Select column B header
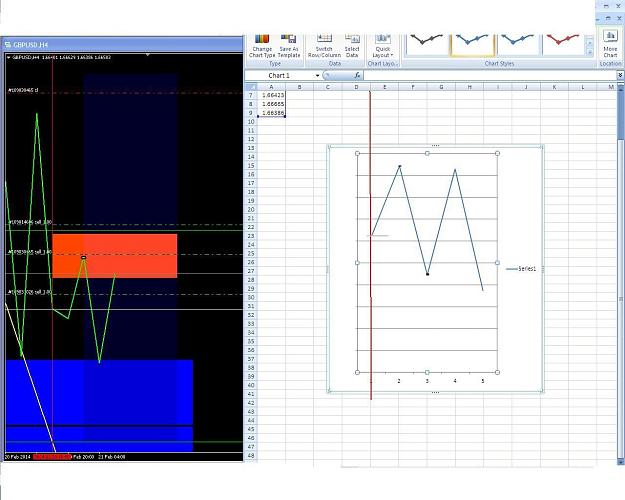 point(299,87)
